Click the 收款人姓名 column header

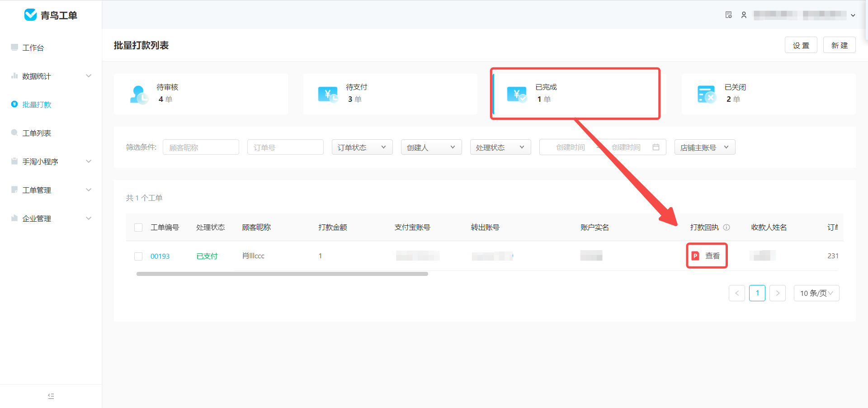point(769,228)
